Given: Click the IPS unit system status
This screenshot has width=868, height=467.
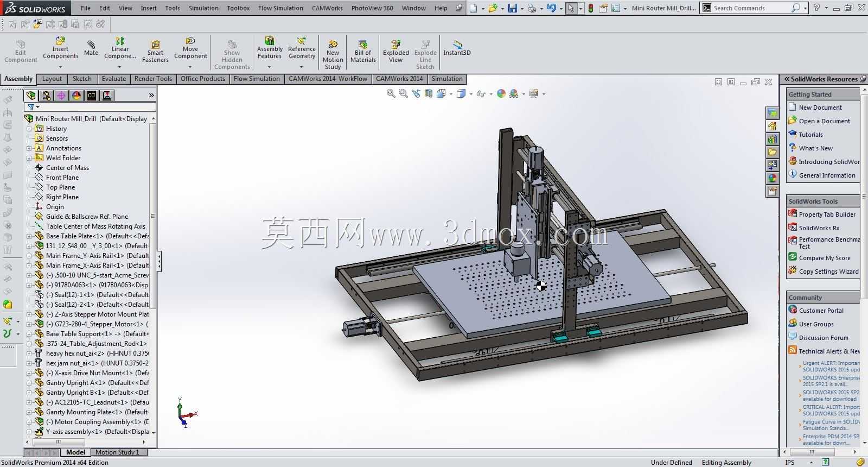Looking at the screenshot, I should coord(790,463).
